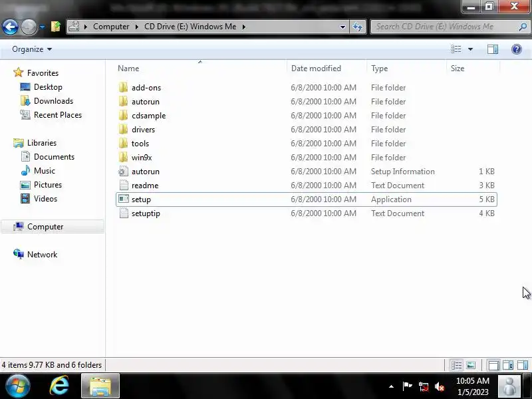Image resolution: width=532 pixels, height=399 pixels.
Task: Select the autorun folder icon
Action: [124, 101]
